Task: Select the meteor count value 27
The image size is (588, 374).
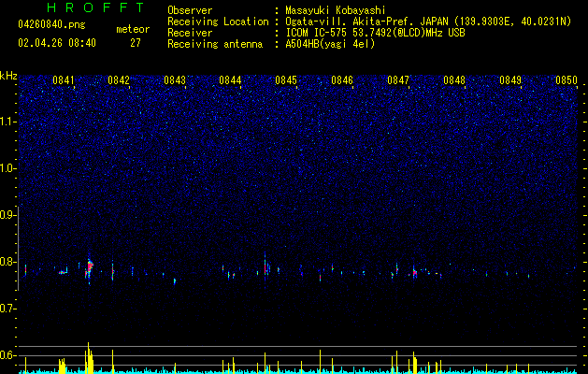Action: (x=135, y=43)
